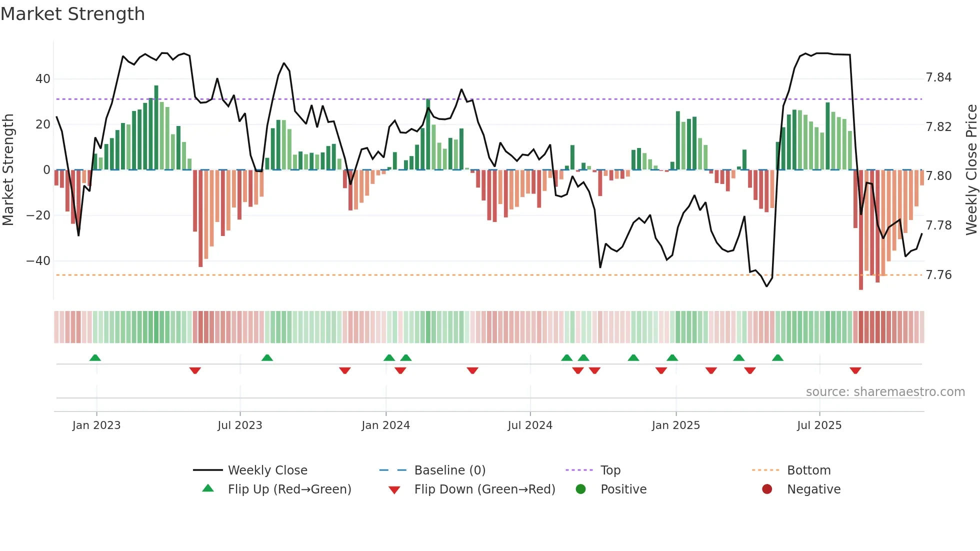Open the source: sharemaestro.com link

pos(885,391)
